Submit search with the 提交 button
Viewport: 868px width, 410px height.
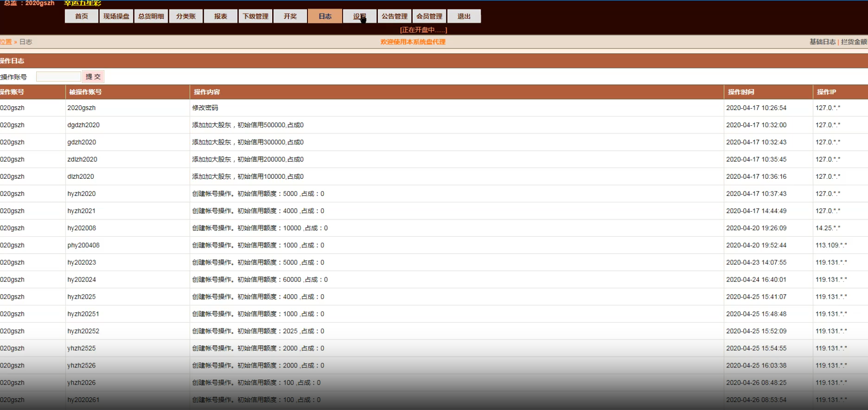tap(93, 76)
